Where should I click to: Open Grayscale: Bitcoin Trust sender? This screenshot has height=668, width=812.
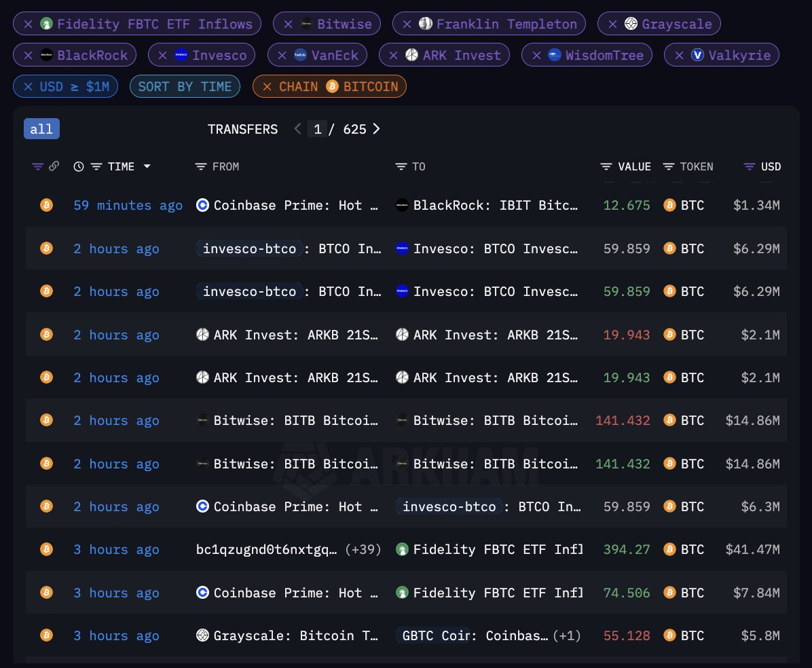[x=296, y=636]
